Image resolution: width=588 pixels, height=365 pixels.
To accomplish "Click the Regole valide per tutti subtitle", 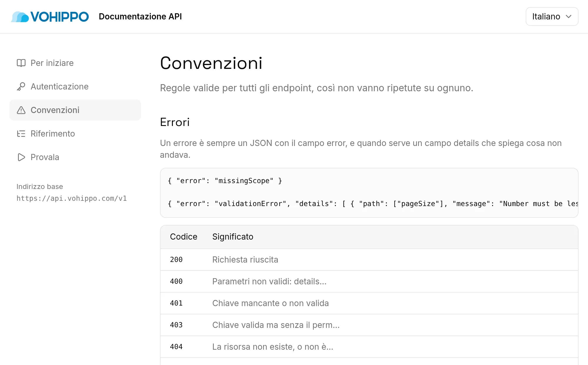I will pos(317,88).
